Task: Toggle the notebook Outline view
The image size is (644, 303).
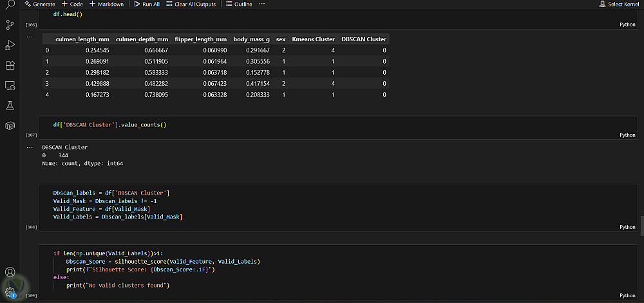Action: 239,4
